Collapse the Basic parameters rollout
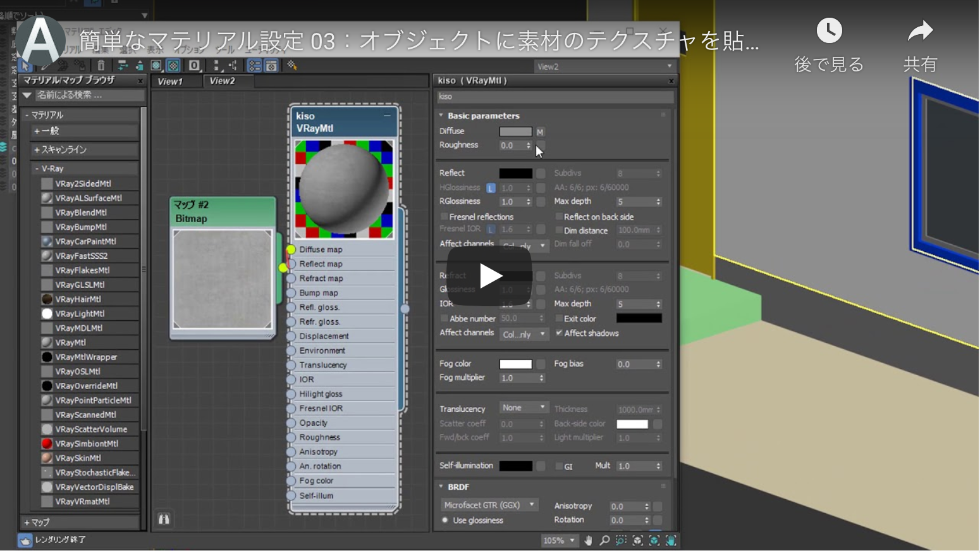Image resolution: width=980 pixels, height=553 pixels. click(x=441, y=116)
